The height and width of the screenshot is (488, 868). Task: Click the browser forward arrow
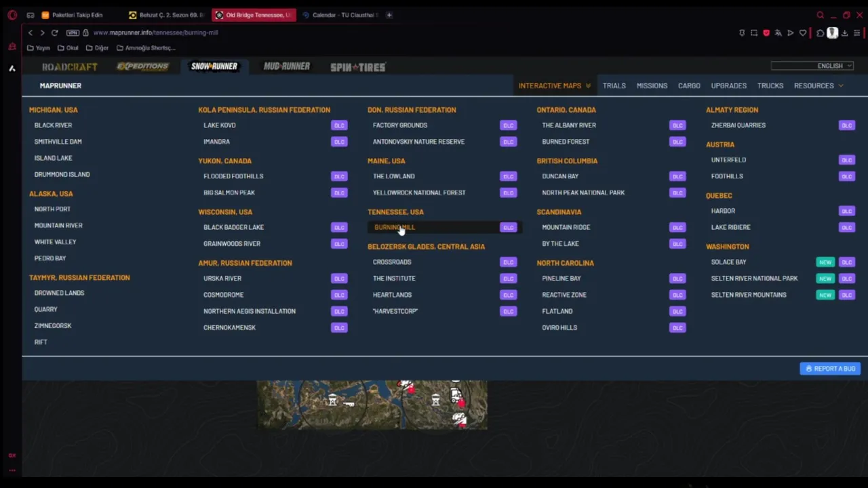pyautogui.click(x=42, y=33)
